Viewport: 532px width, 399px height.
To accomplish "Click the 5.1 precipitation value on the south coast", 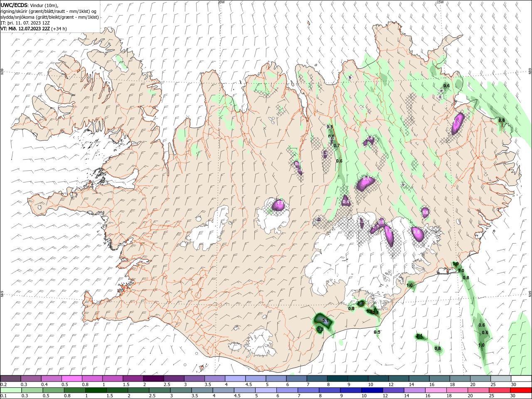I will point(325,321).
